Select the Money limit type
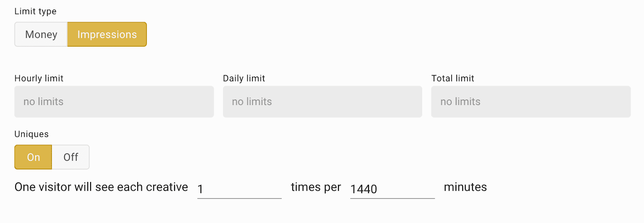This screenshot has height=223, width=644. coord(41,35)
